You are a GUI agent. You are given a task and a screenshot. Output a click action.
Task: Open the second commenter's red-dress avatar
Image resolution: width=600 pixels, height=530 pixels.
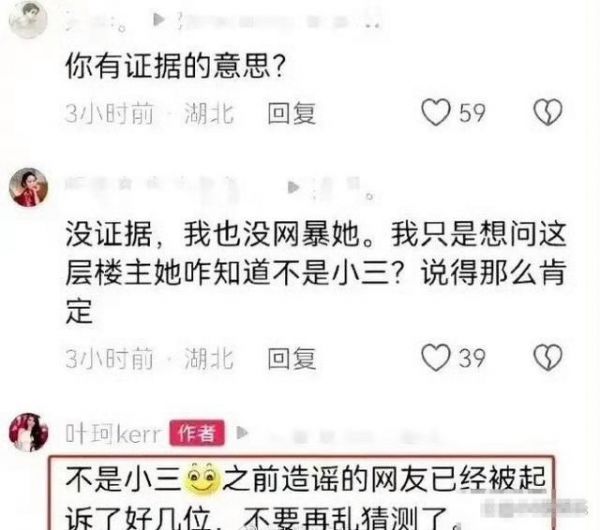(28, 187)
